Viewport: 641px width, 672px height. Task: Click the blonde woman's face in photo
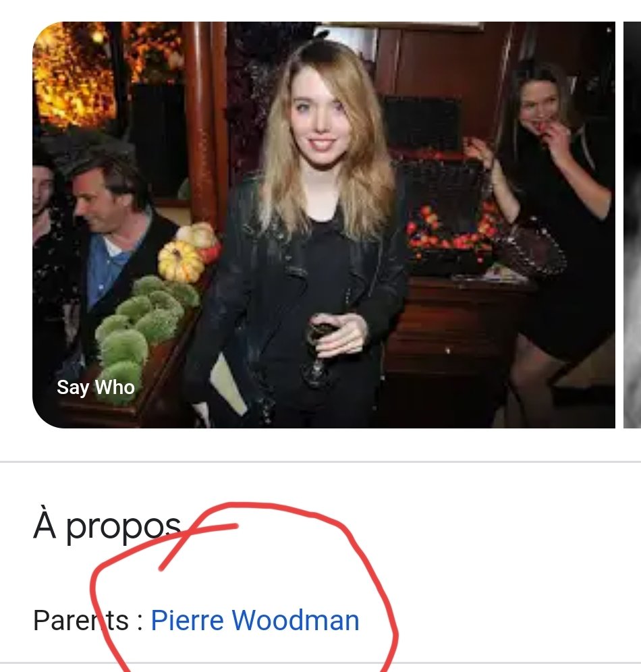(320, 121)
